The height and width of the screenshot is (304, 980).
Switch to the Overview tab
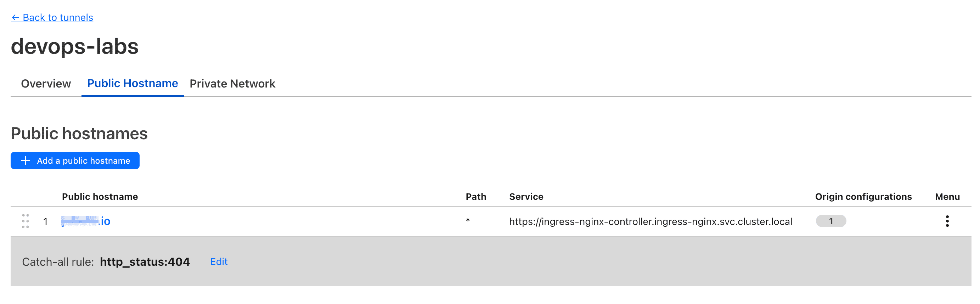click(x=46, y=83)
